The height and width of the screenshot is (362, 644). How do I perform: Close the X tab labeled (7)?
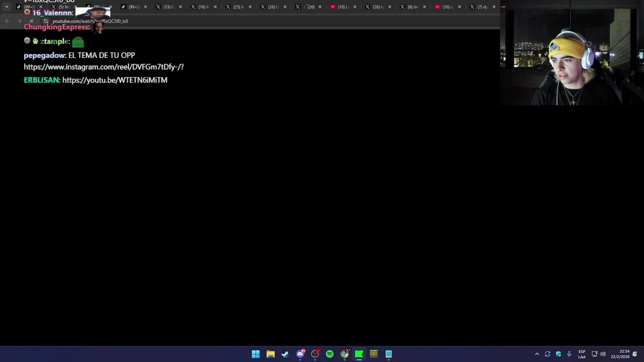tap(494, 7)
